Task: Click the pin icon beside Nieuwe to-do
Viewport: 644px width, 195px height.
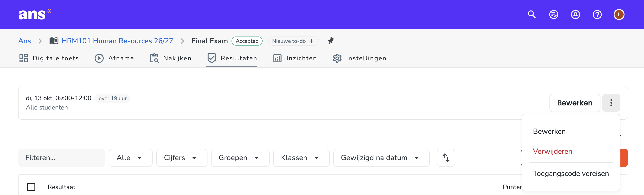Action: (331, 41)
